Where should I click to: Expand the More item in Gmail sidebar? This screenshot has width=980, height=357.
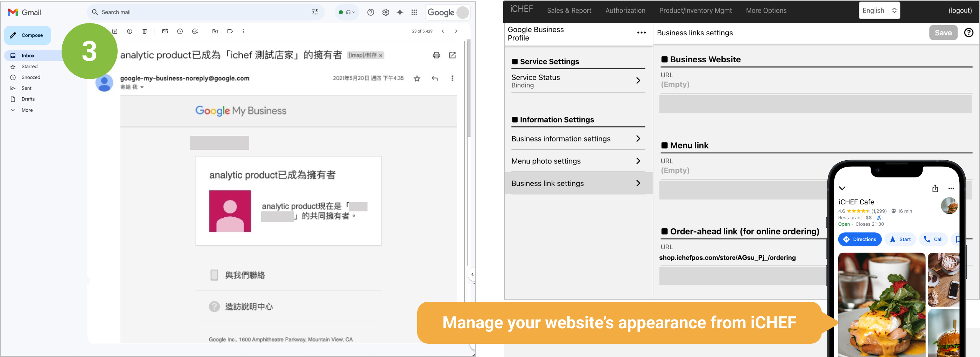tap(27, 110)
